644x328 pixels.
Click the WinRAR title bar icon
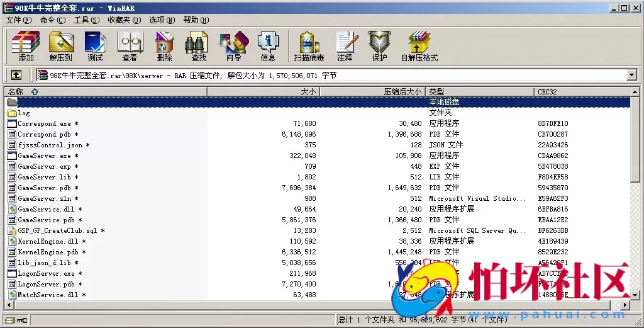pos(8,8)
